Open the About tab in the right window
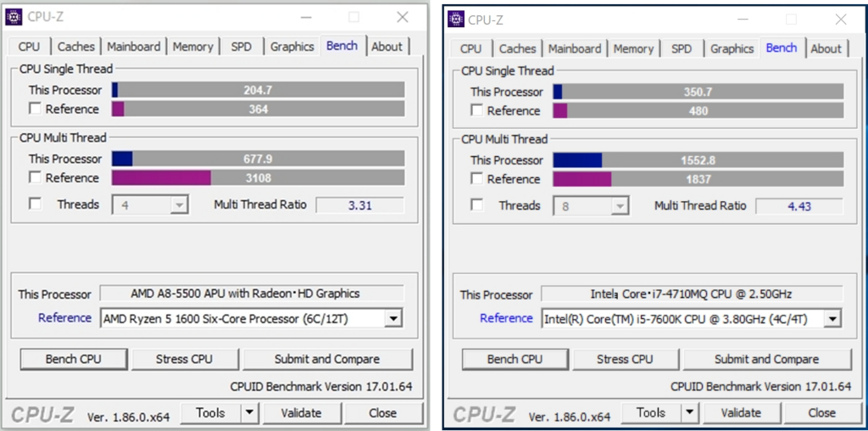This screenshot has width=868, height=431. click(826, 48)
